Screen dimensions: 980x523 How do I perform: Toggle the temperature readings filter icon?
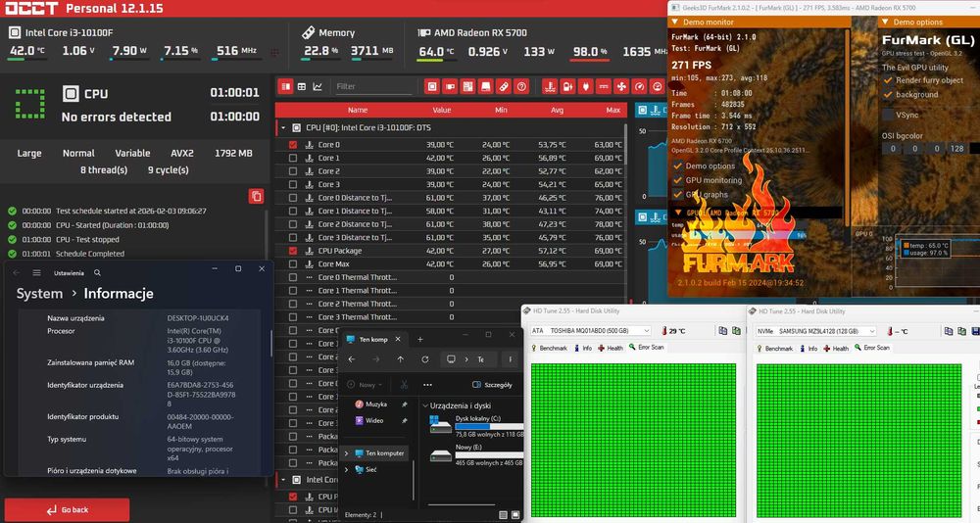tap(550, 87)
